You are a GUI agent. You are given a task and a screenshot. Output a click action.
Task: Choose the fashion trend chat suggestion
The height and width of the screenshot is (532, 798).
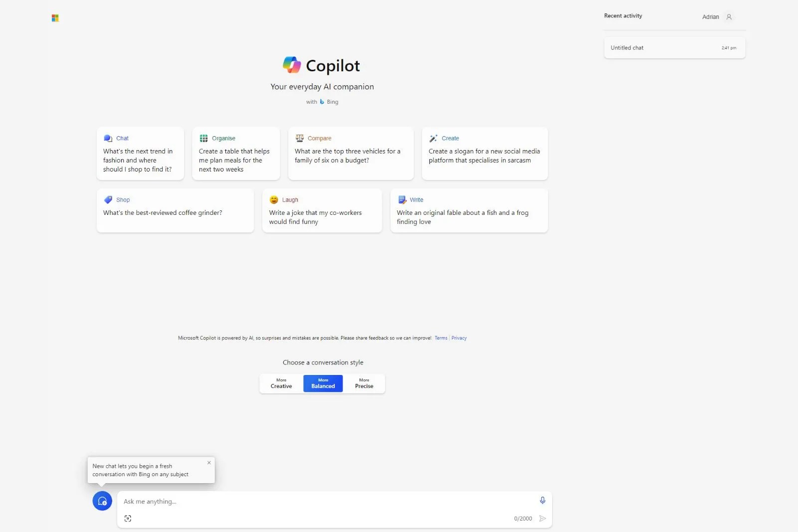pos(140,154)
